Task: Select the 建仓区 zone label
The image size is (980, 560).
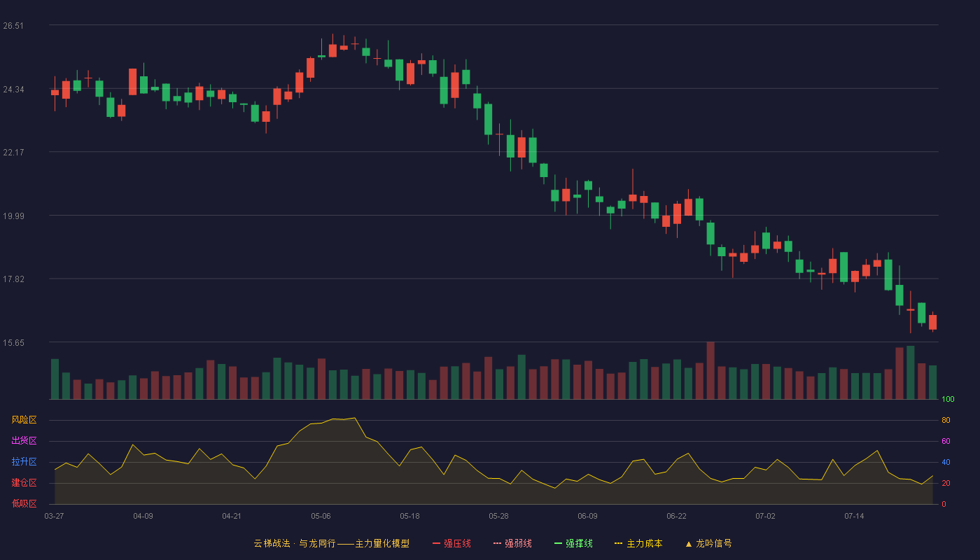Action: (x=24, y=483)
